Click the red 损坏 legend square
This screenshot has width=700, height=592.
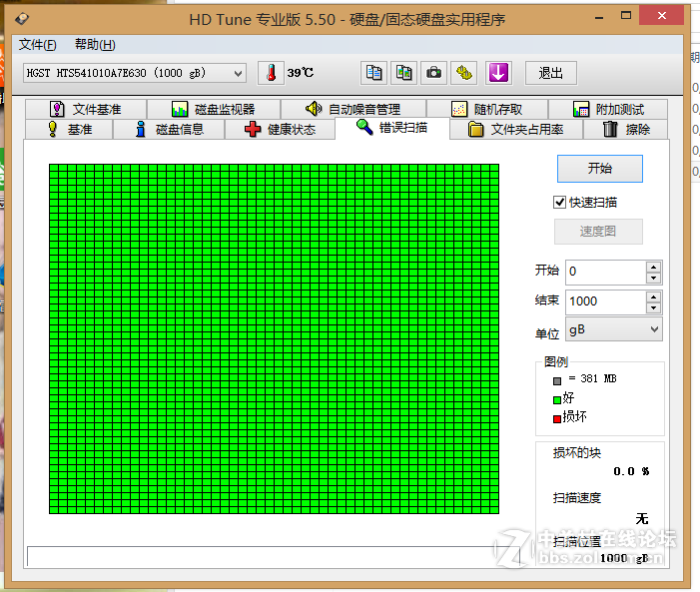point(556,418)
